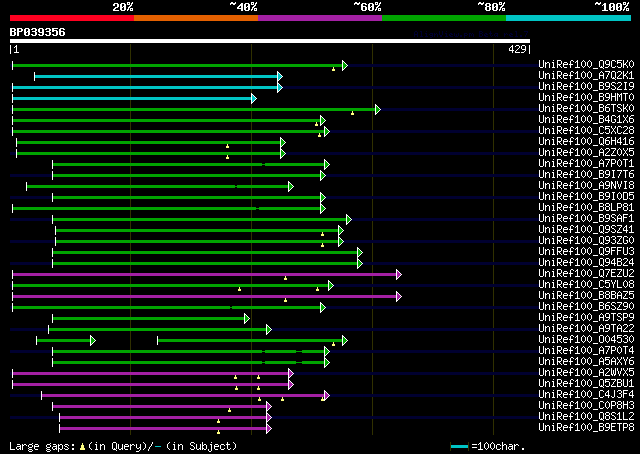The image size is (640, 454).
Task: Select the UniRef100_B9I7T6 label
Action: (586, 175)
